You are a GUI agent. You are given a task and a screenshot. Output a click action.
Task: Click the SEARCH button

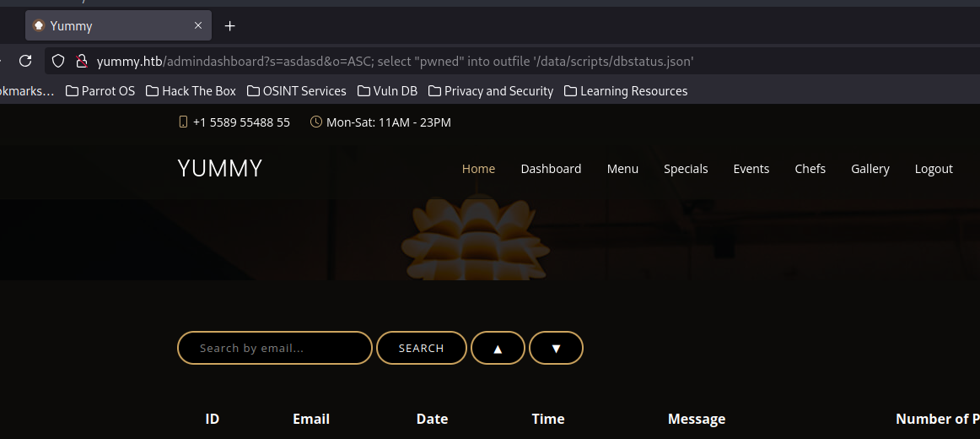[421, 348]
